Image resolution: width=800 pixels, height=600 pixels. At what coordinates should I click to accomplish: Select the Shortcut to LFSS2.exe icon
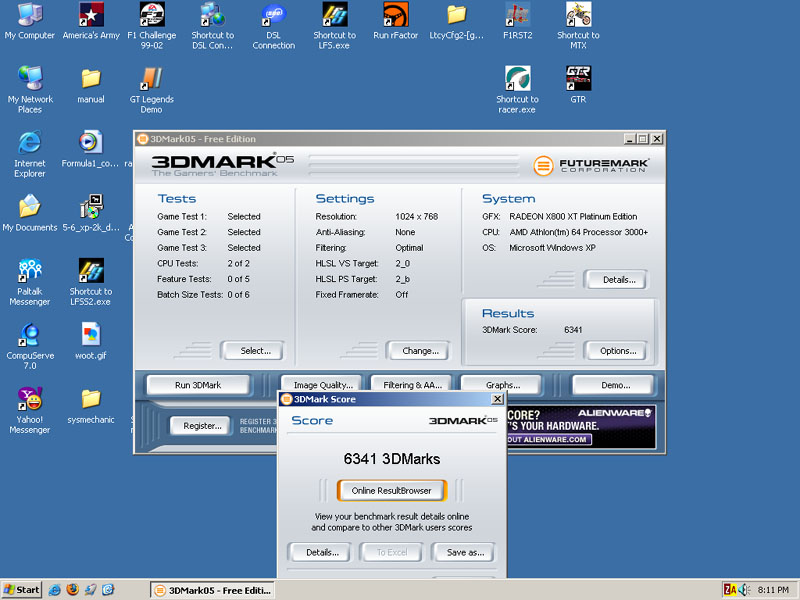(x=91, y=282)
